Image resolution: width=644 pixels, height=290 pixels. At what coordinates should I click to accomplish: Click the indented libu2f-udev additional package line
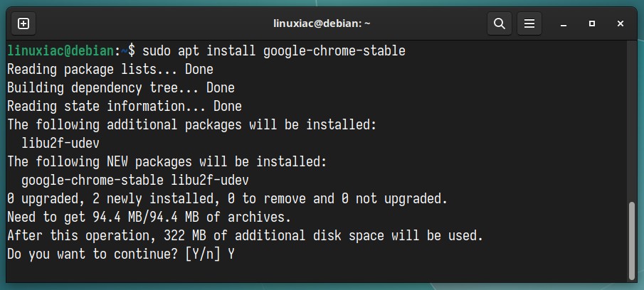tap(60, 143)
